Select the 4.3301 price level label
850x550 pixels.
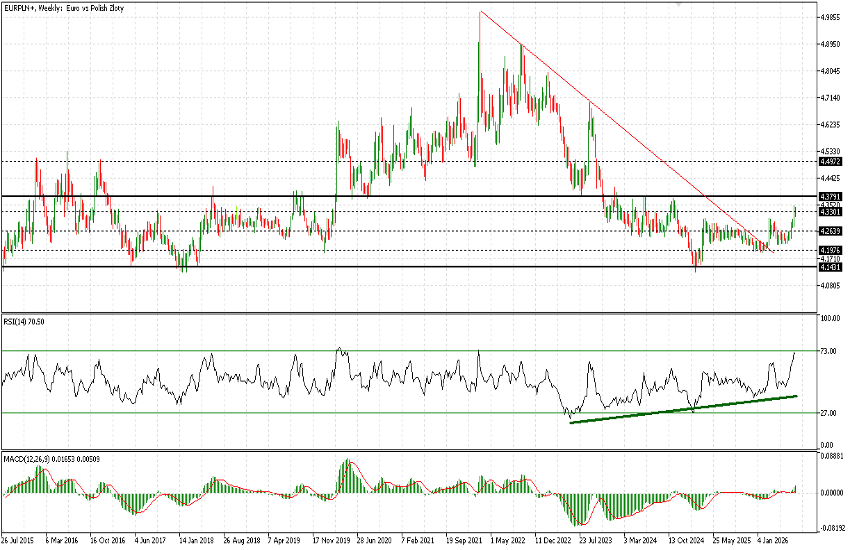coord(830,212)
